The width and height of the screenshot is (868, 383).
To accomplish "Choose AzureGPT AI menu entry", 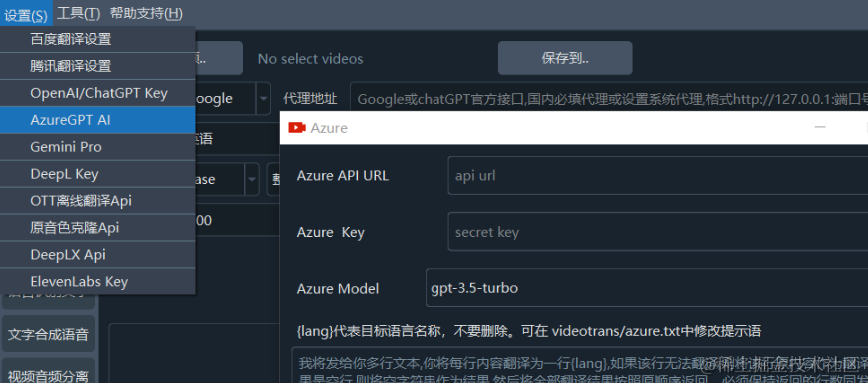I will (x=98, y=120).
